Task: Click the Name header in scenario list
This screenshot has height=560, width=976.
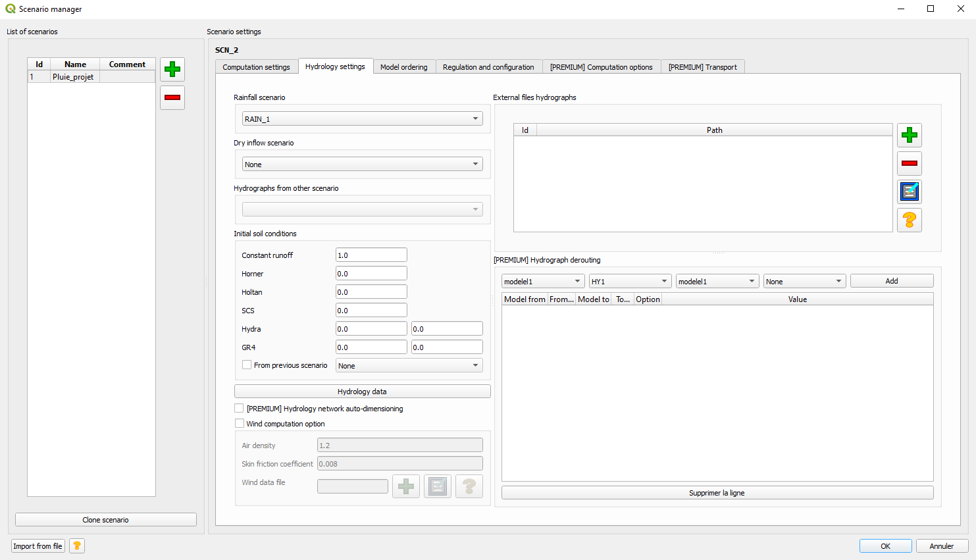Action: tap(75, 64)
